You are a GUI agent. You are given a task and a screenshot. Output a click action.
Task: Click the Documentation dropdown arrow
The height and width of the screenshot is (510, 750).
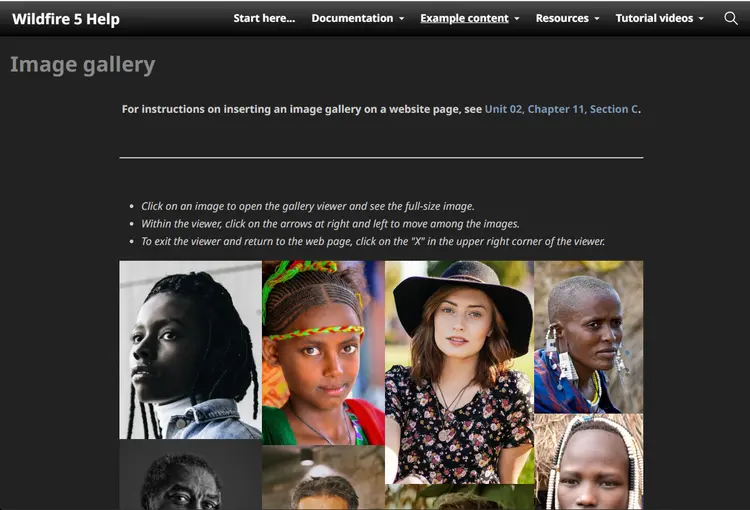pos(402,19)
